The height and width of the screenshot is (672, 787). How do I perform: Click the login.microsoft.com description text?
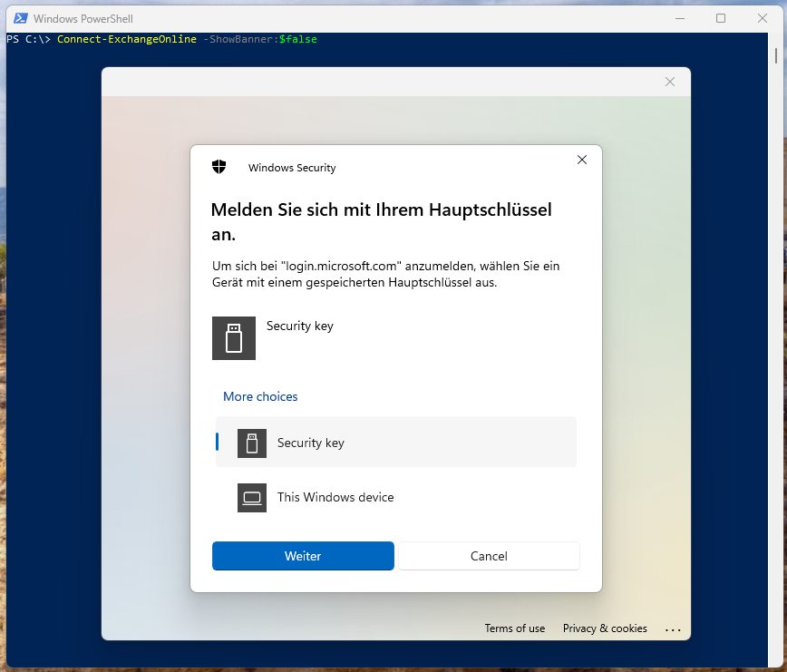385,274
